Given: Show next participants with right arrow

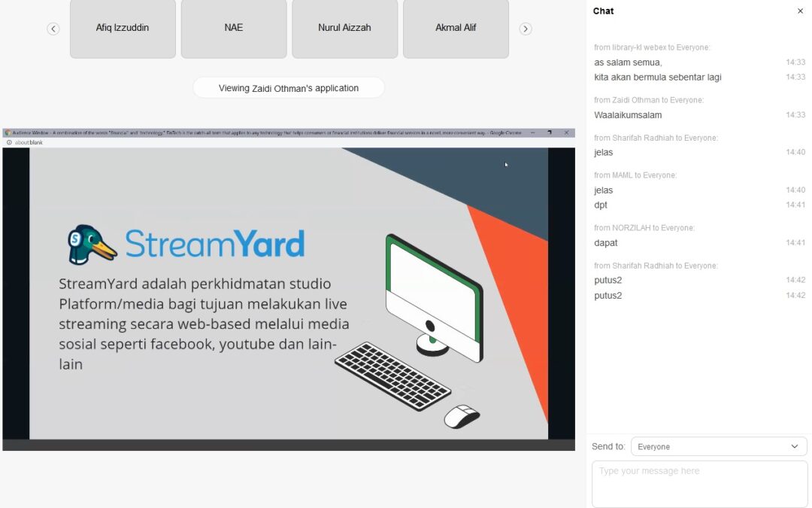Looking at the screenshot, I should pos(525,29).
